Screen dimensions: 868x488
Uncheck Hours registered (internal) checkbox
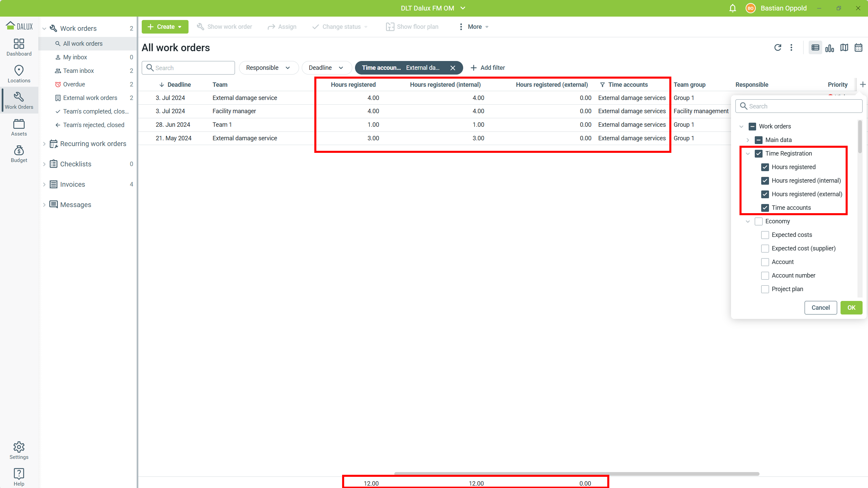[x=765, y=181]
